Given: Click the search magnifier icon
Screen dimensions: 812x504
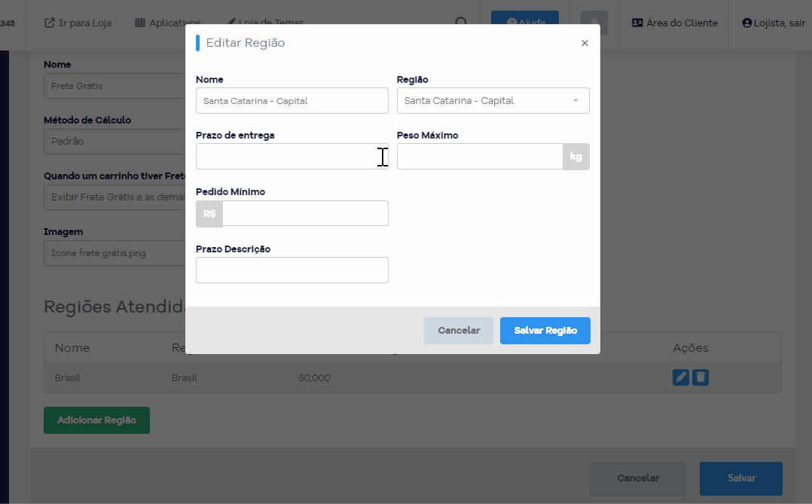Looking at the screenshot, I should (x=461, y=23).
